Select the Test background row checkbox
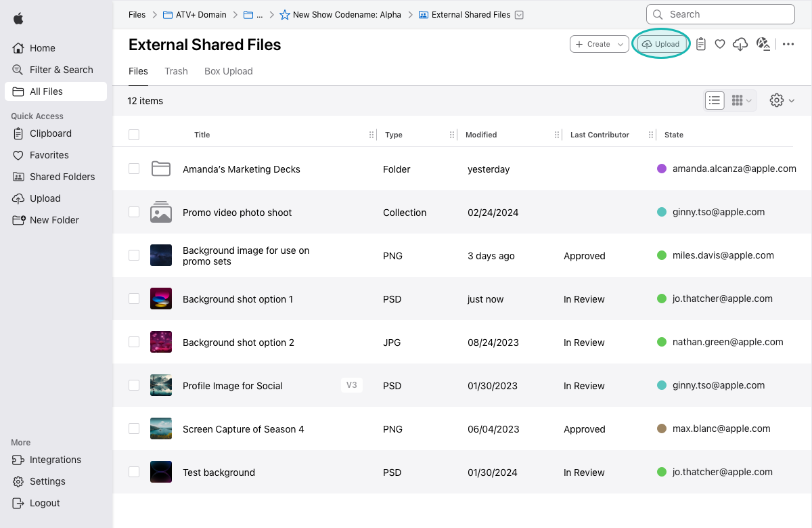Image resolution: width=812 pixels, height=528 pixels. tap(134, 472)
